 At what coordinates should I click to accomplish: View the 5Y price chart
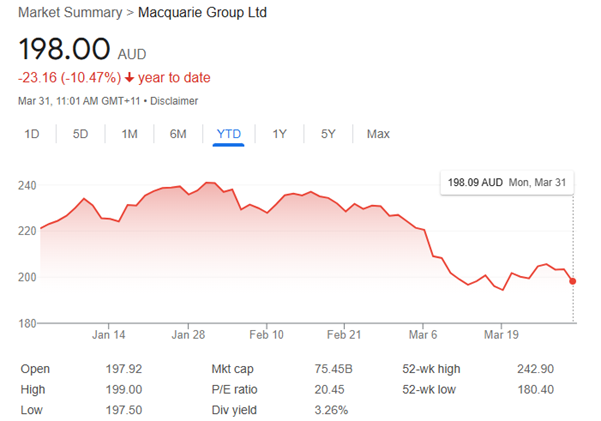(328, 134)
